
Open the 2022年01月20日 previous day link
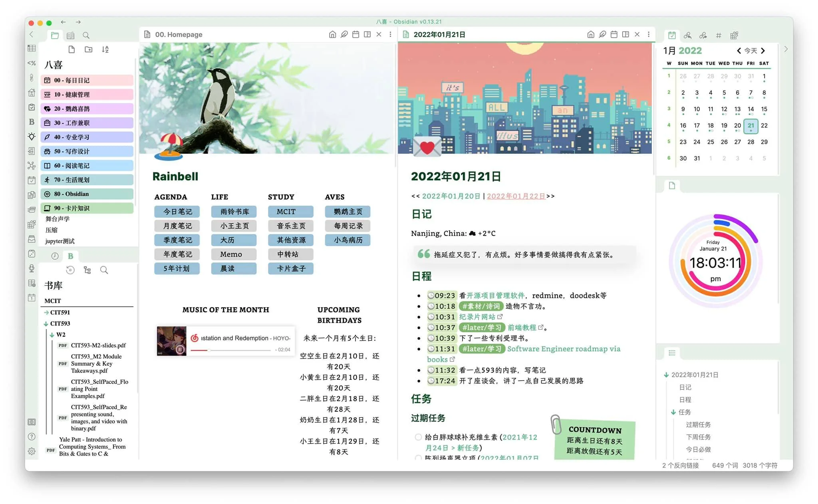coord(451,196)
